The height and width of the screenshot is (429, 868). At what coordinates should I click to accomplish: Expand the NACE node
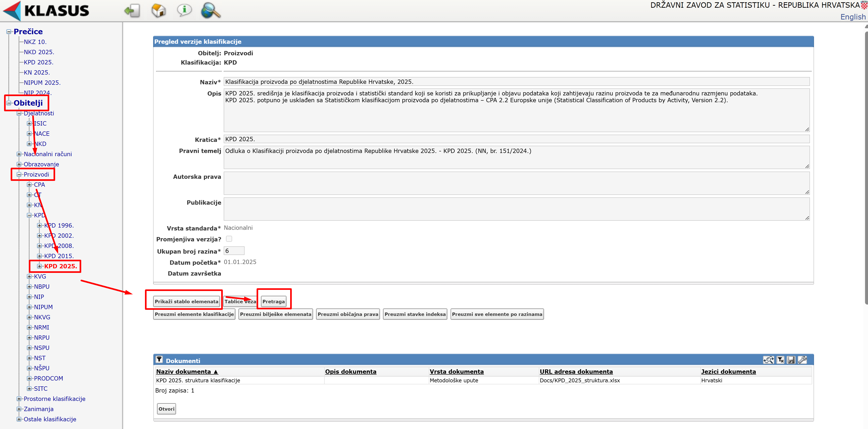click(29, 133)
